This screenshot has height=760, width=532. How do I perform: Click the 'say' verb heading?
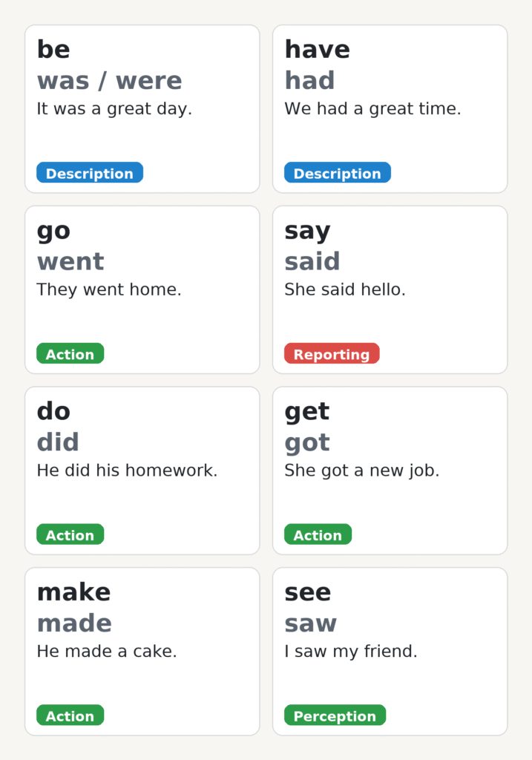point(307,231)
